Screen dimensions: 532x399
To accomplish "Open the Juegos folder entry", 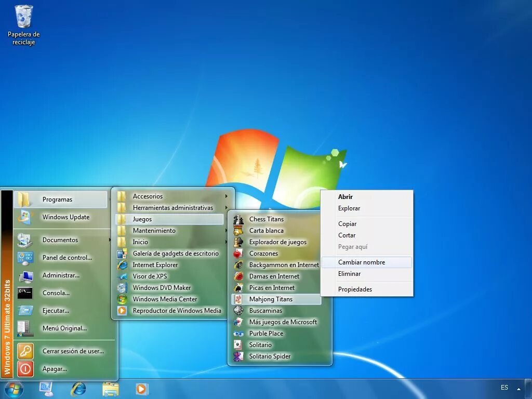I will pyautogui.click(x=169, y=219).
